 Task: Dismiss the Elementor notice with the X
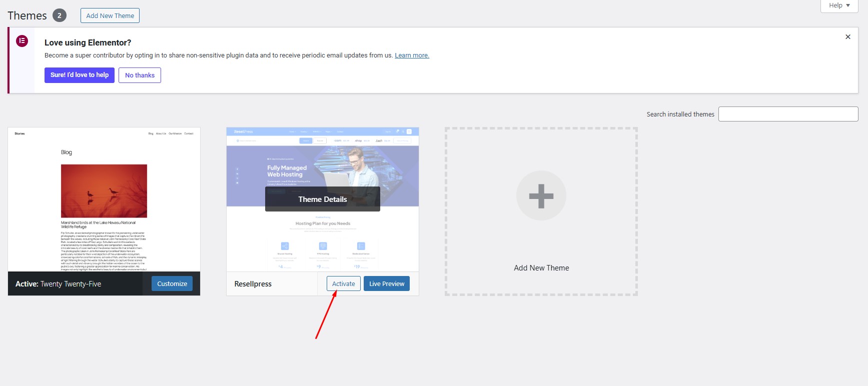click(847, 37)
